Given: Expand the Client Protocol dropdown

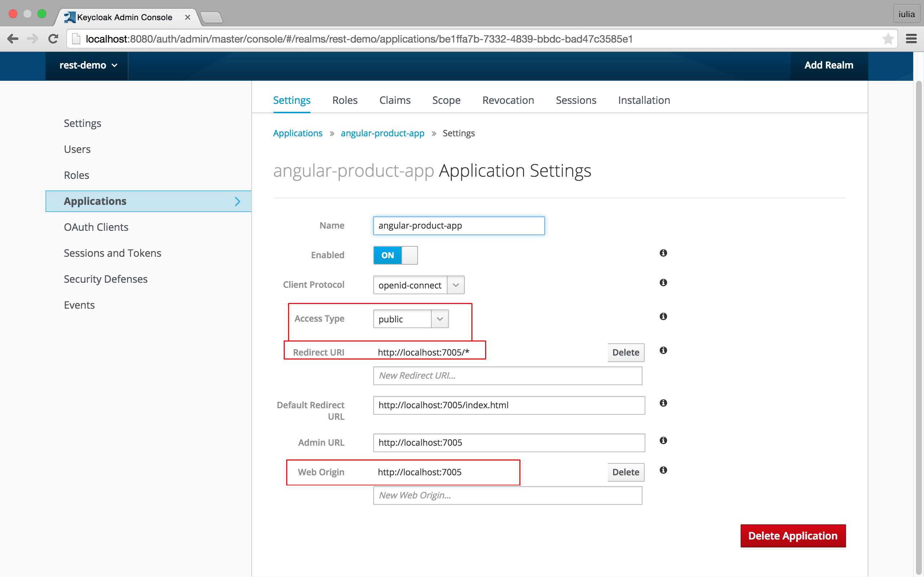Looking at the screenshot, I should 456,285.
